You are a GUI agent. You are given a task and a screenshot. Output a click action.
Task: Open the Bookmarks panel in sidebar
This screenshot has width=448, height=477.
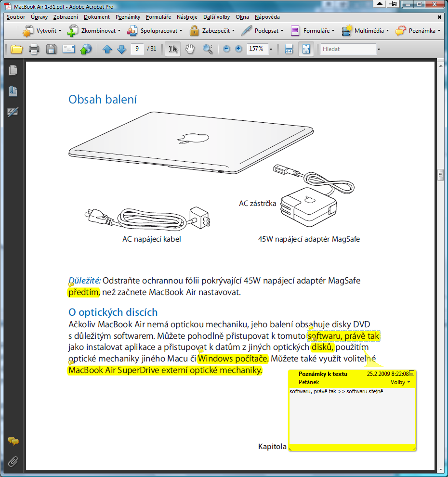13,91
